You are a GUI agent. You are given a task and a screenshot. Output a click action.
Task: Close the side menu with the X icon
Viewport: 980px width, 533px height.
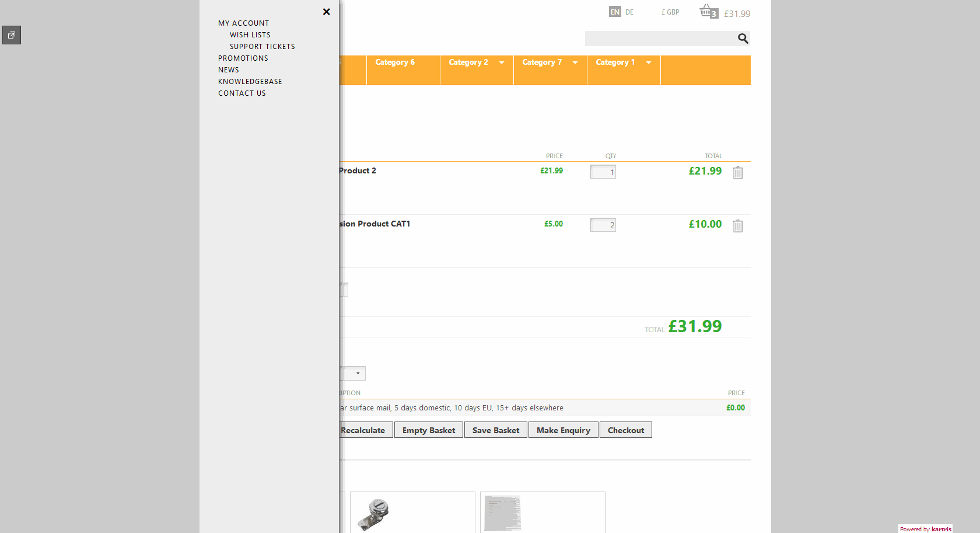pyautogui.click(x=326, y=12)
